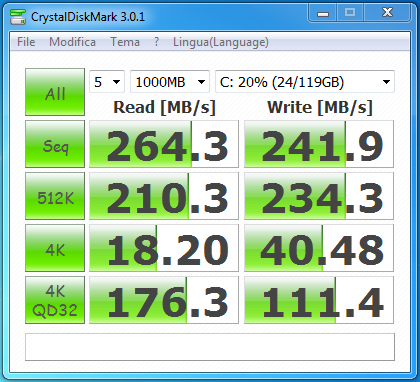420x382 pixels.
Task: Click the Seq read result 264.3
Action: click(x=164, y=144)
